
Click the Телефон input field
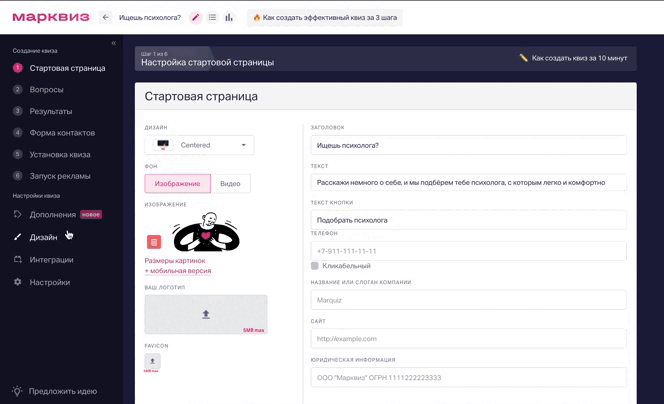point(468,251)
